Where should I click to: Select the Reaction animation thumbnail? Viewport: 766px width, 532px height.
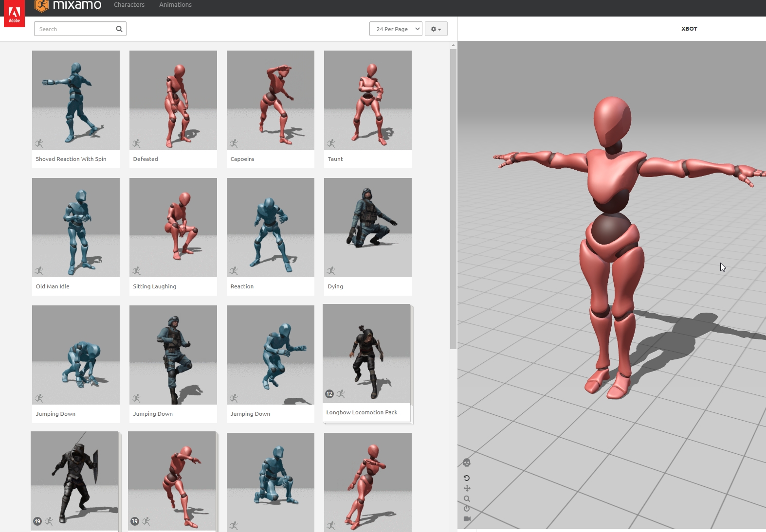click(x=271, y=228)
